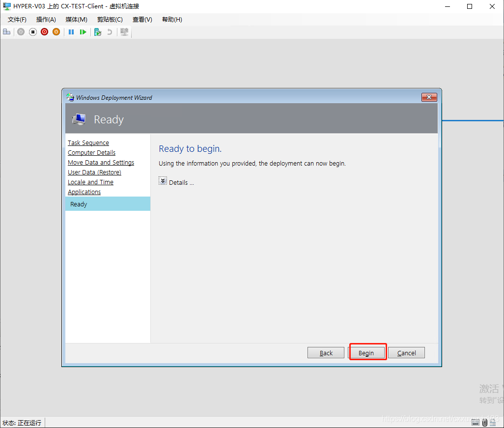
Task: Open the 操作(A) menu
Action: (x=46, y=20)
